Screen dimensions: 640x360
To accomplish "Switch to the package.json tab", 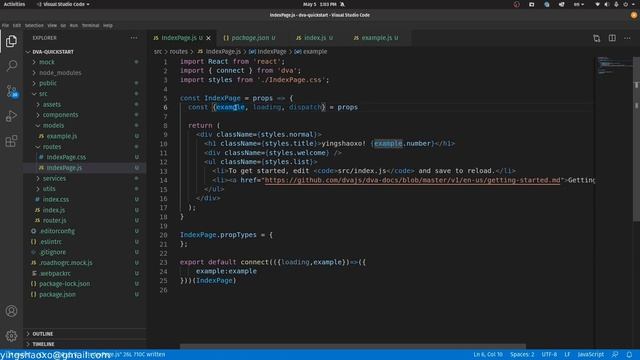I will (249, 38).
